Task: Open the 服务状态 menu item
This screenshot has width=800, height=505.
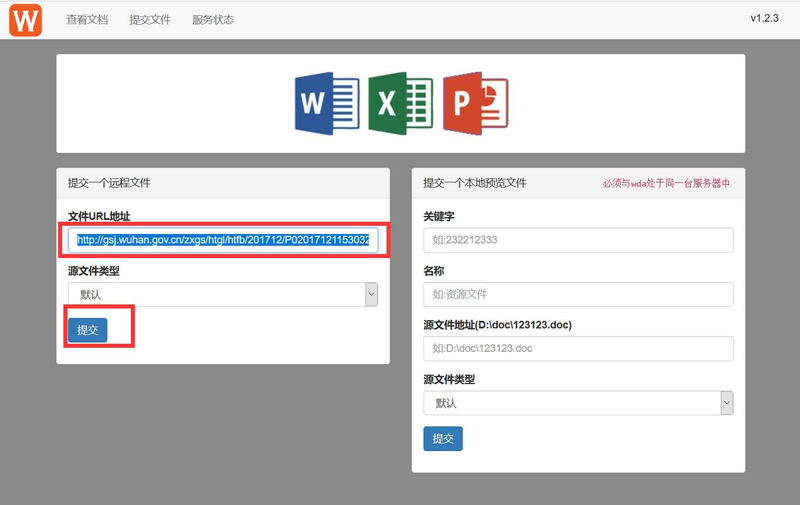Action: tap(213, 20)
